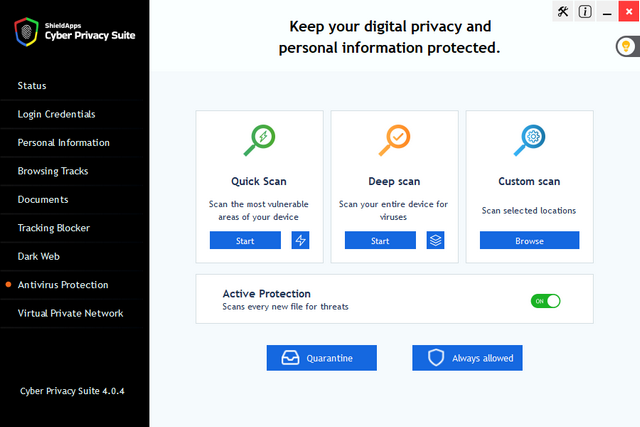Click the blue Custom scan gear magnifier icon
Screen dimensions: 640x427
pos(529,140)
